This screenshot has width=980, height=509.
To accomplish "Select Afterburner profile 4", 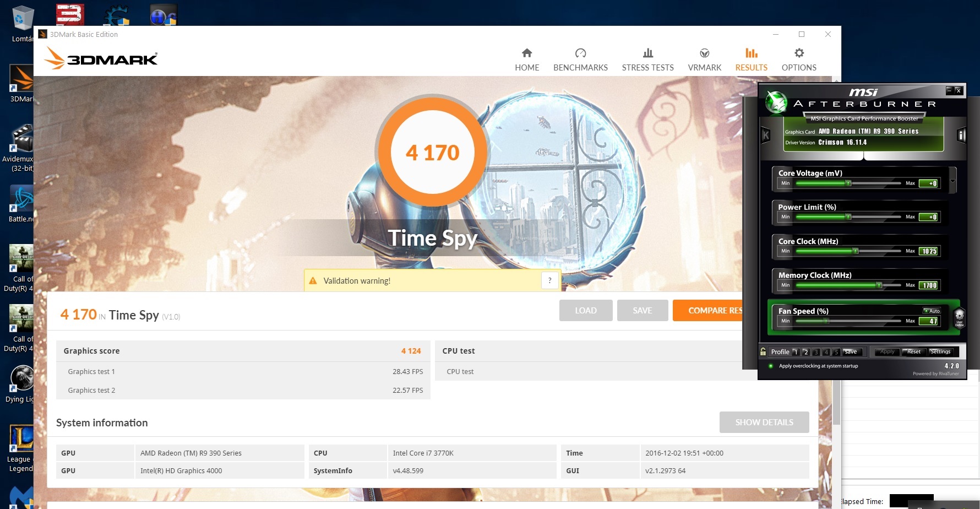I will pyautogui.click(x=826, y=351).
